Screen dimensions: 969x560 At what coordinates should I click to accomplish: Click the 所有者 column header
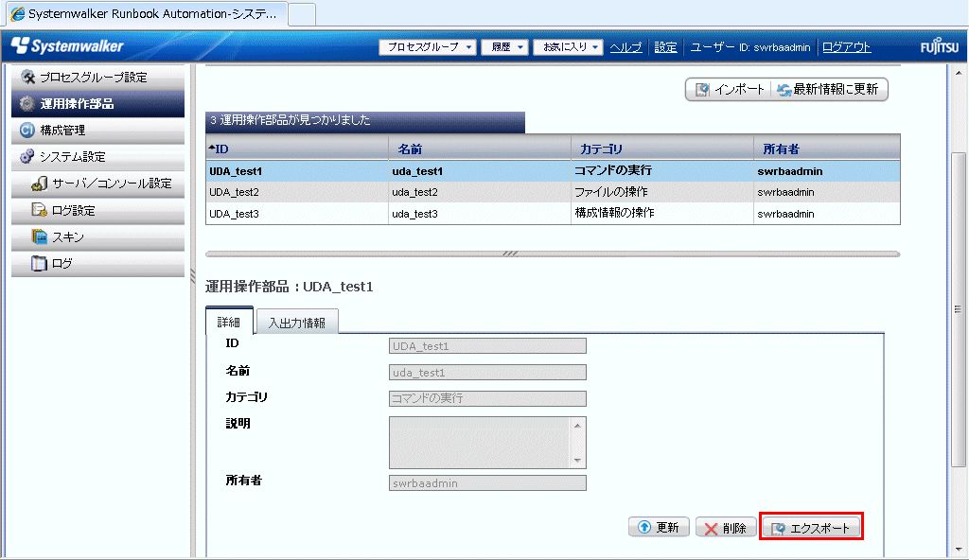point(827,149)
